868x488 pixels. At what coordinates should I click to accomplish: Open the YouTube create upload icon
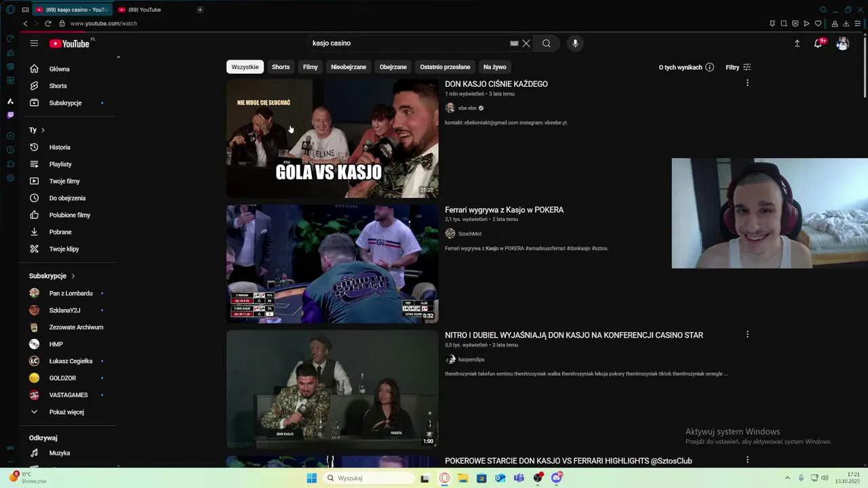point(797,43)
